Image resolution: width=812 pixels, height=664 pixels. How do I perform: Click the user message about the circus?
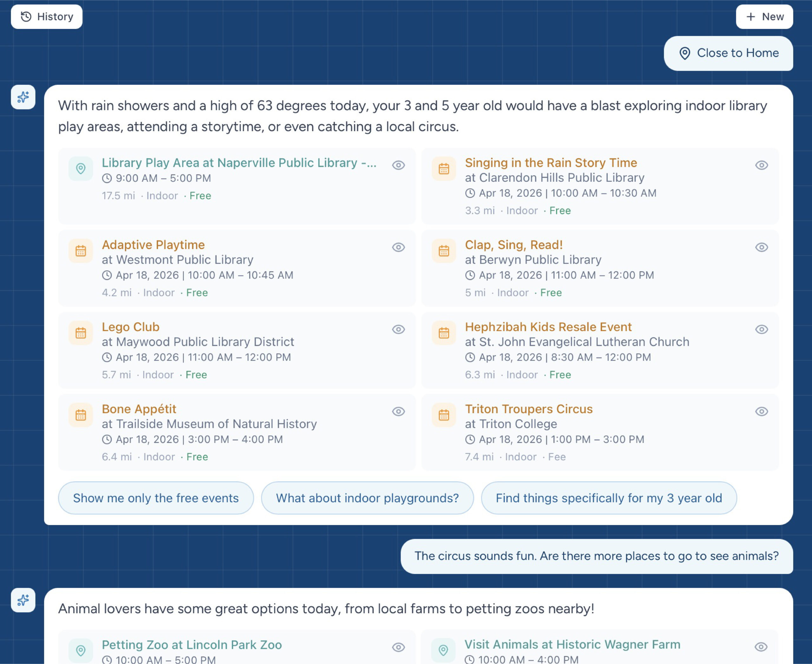[x=597, y=556]
